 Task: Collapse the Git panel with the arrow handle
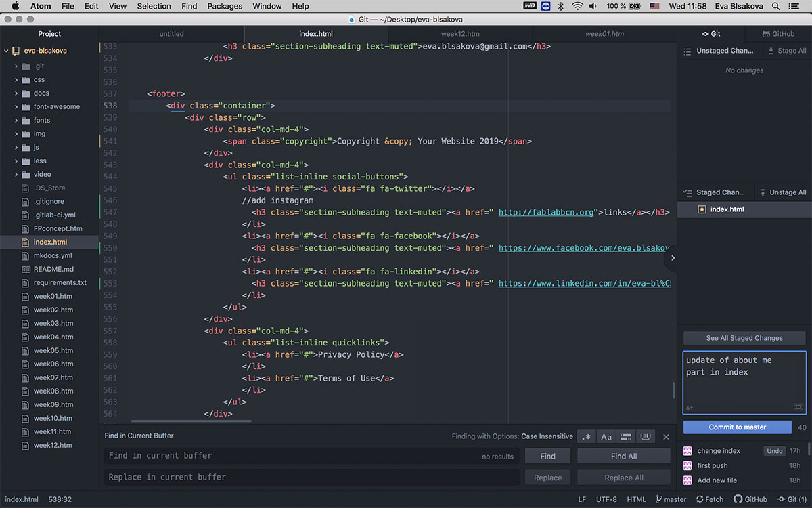pyautogui.click(x=673, y=258)
